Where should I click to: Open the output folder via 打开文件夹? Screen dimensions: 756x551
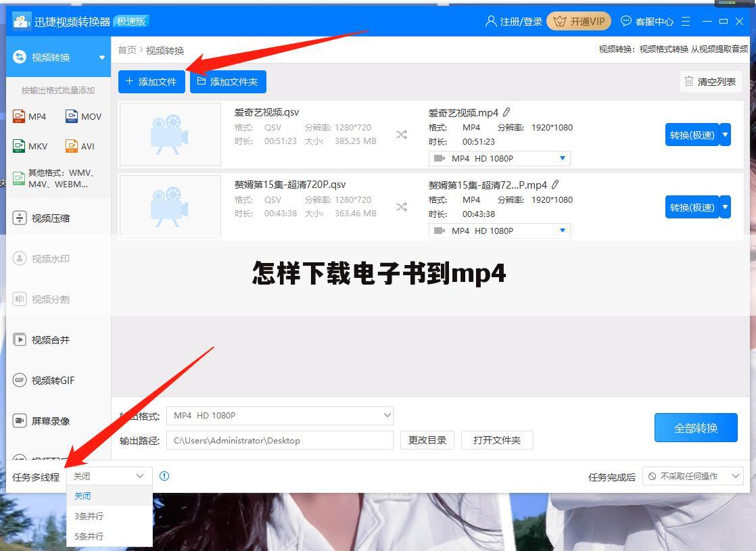497,440
